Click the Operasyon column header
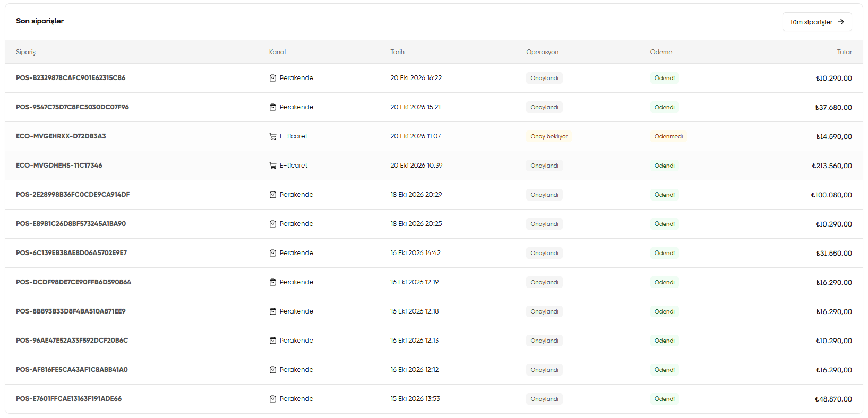This screenshot has width=868, height=418. (542, 52)
